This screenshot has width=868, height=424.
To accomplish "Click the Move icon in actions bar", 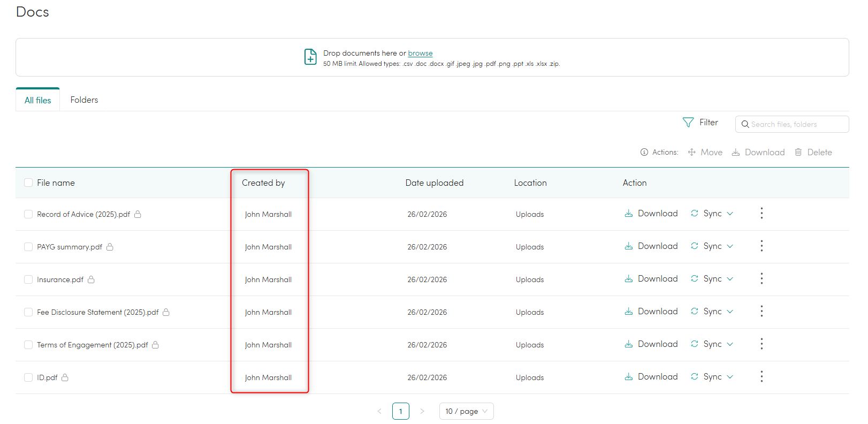I will click(x=692, y=153).
